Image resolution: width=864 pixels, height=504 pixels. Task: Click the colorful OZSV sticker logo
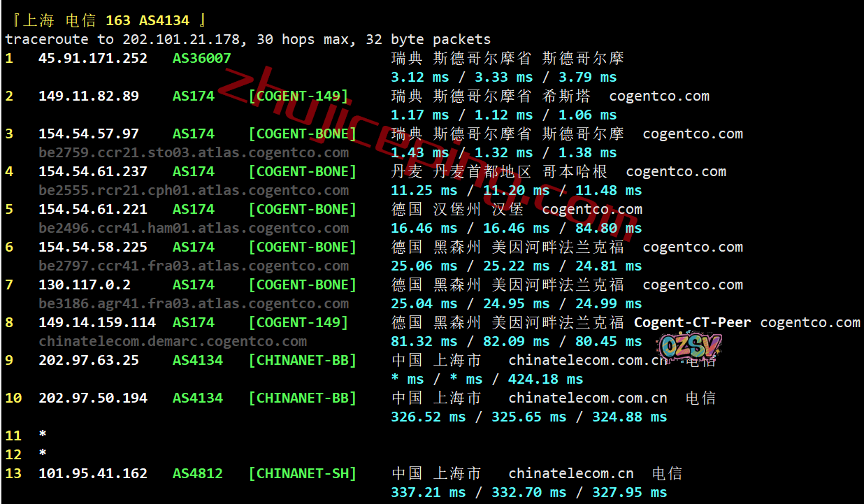click(690, 345)
